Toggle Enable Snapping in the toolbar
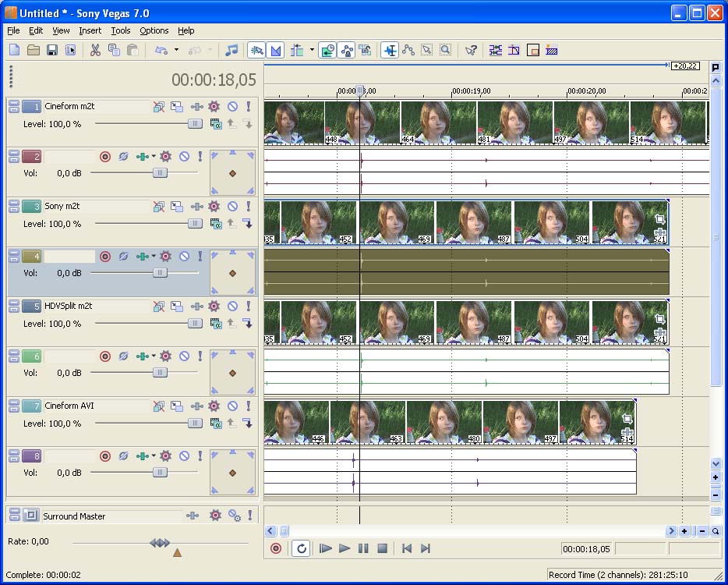Screen dimensions: 728x585 point(256,50)
